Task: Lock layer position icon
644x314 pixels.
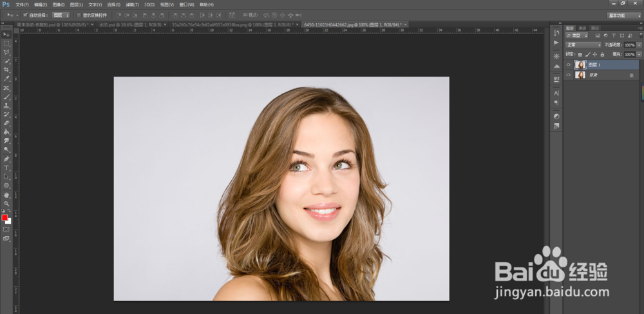Action: tap(595, 54)
